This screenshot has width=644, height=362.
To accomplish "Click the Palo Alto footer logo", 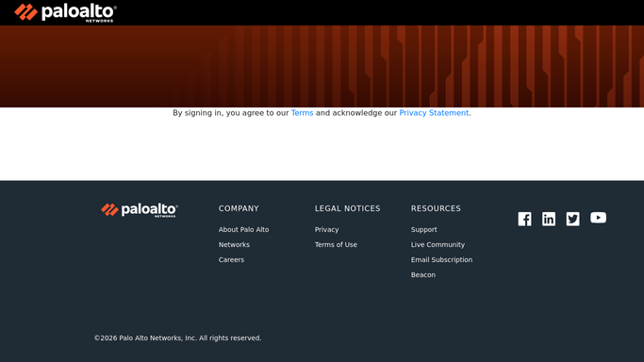I will [x=140, y=210].
